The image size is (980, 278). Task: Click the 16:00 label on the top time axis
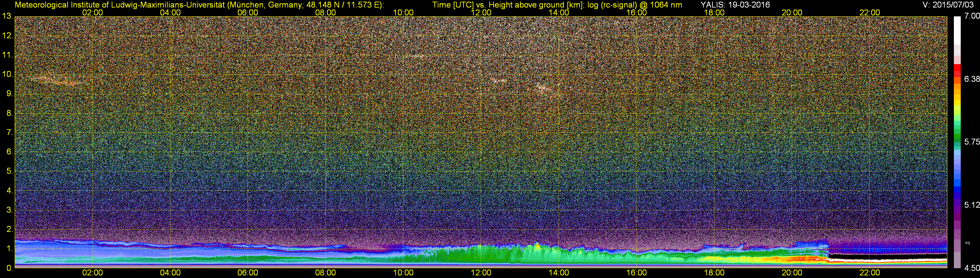[636, 12]
